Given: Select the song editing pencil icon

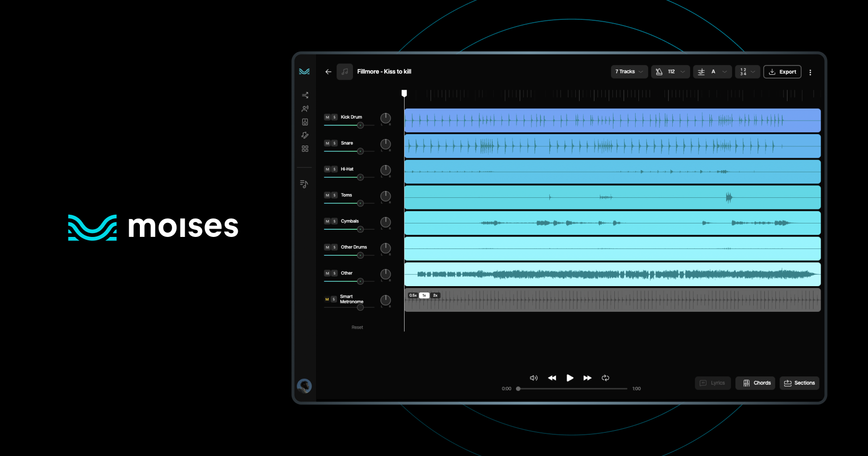Looking at the screenshot, I should point(305,135).
